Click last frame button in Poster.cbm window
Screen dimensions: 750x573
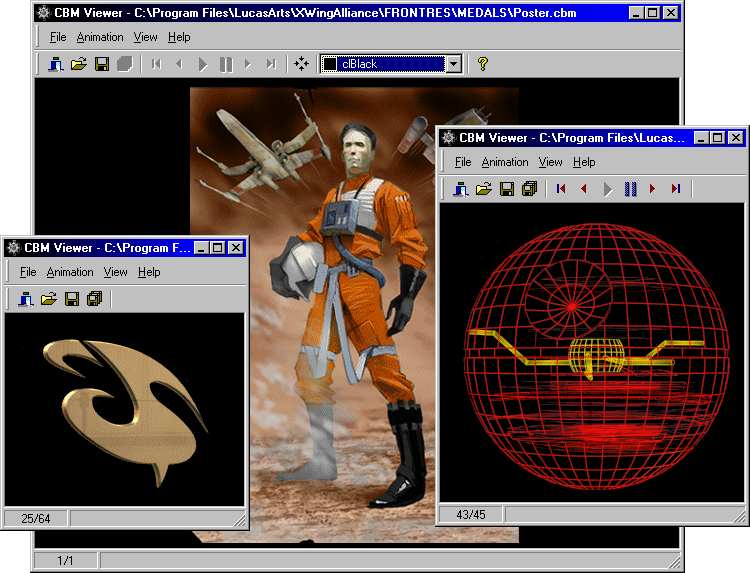(271, 64)
